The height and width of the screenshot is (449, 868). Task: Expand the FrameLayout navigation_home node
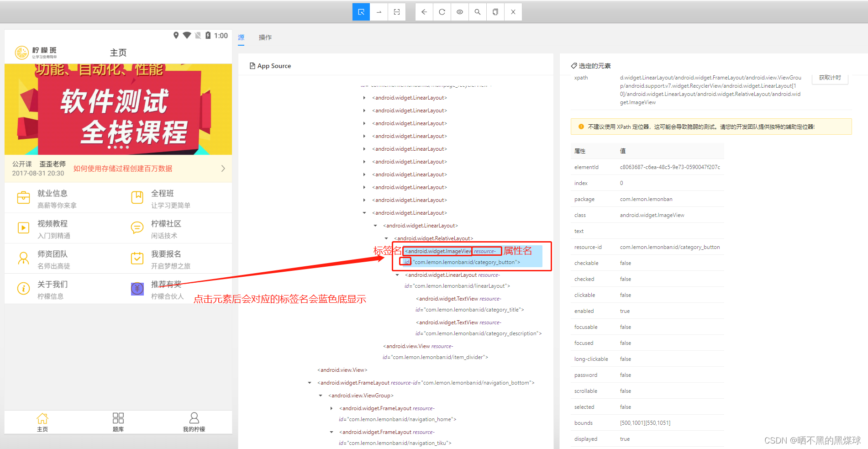pyautogui.click(x=331, y=408)
